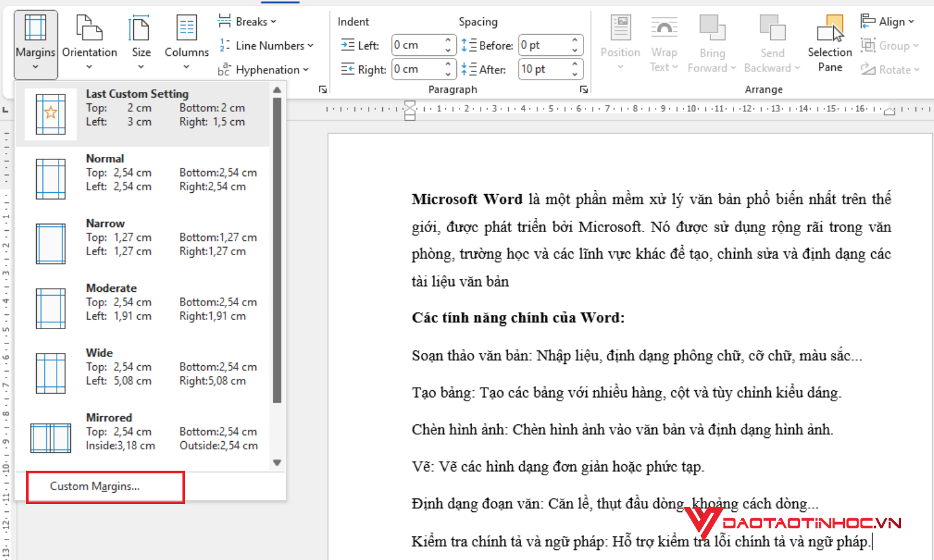Select the Moderate margins preset
Viewport: 934px width, 560px height.
click(143, 308)
